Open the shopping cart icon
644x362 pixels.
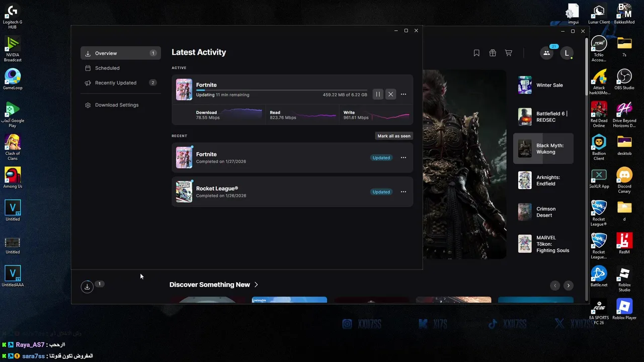509,53
